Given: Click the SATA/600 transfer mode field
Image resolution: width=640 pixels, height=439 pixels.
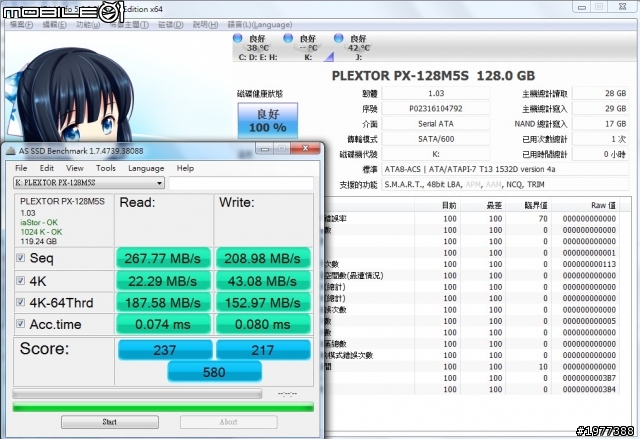Looking at the screenshot, I should tap(436, 139).
